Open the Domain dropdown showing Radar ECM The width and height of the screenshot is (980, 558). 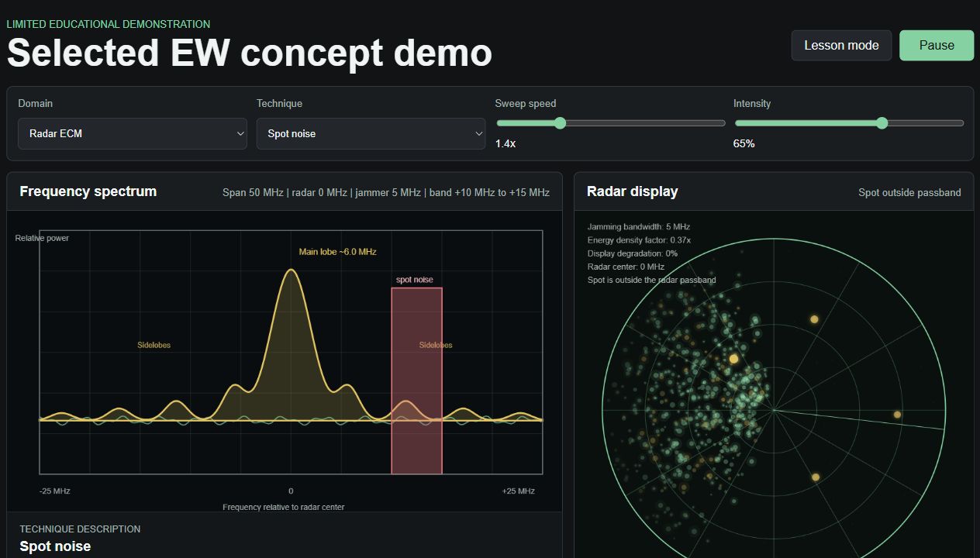tap(133, 133)
